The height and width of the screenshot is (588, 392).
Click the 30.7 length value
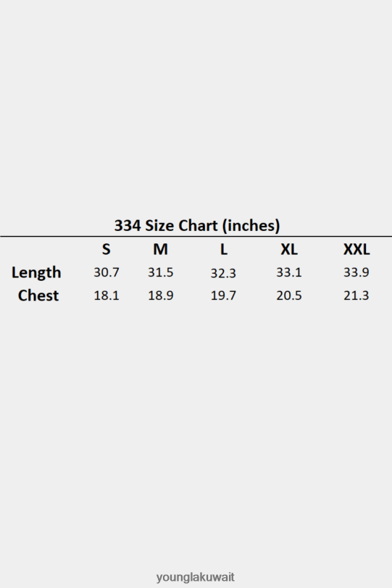pyautogui.click(x=107, y=272)
